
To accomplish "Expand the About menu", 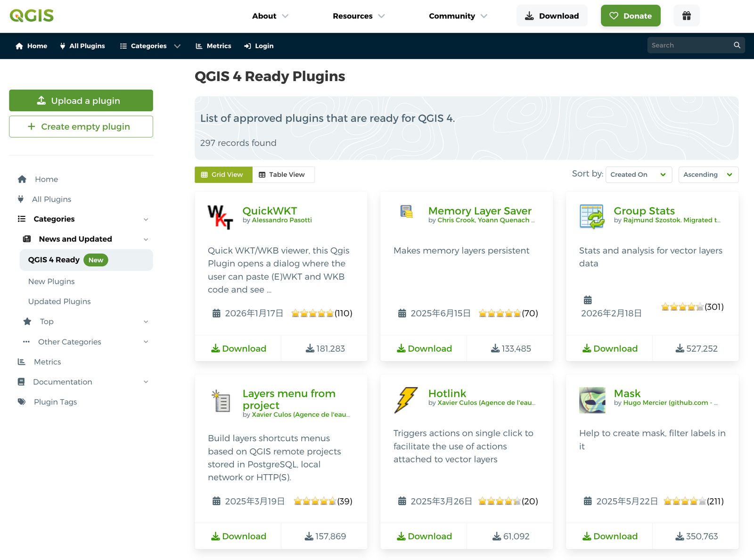I will pos(270,16).
